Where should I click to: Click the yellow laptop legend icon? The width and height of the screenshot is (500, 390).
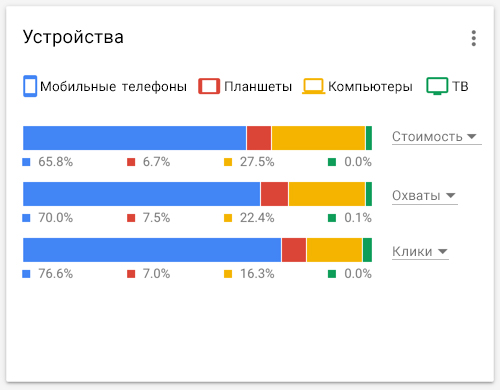(x=314, y=86)
